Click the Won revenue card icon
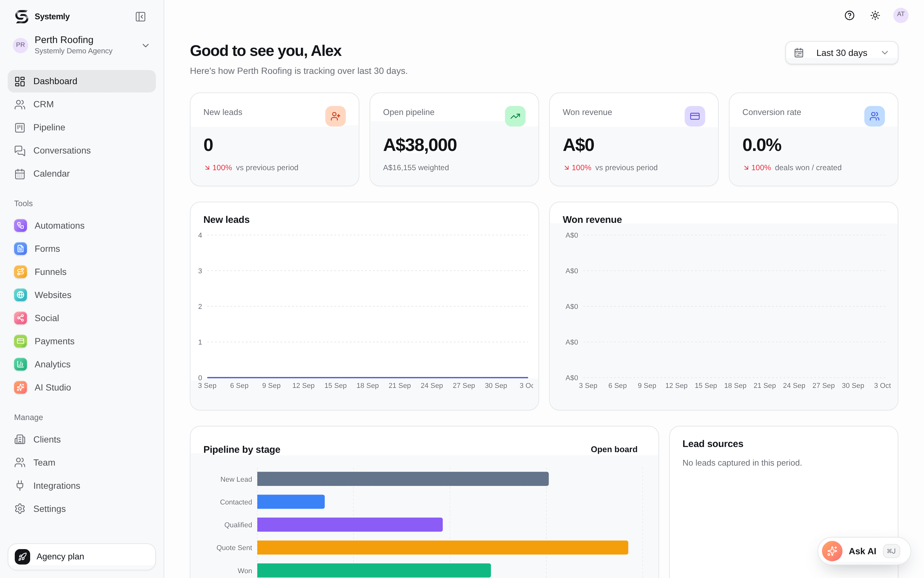The image size is (924, 578). point(695,116)
